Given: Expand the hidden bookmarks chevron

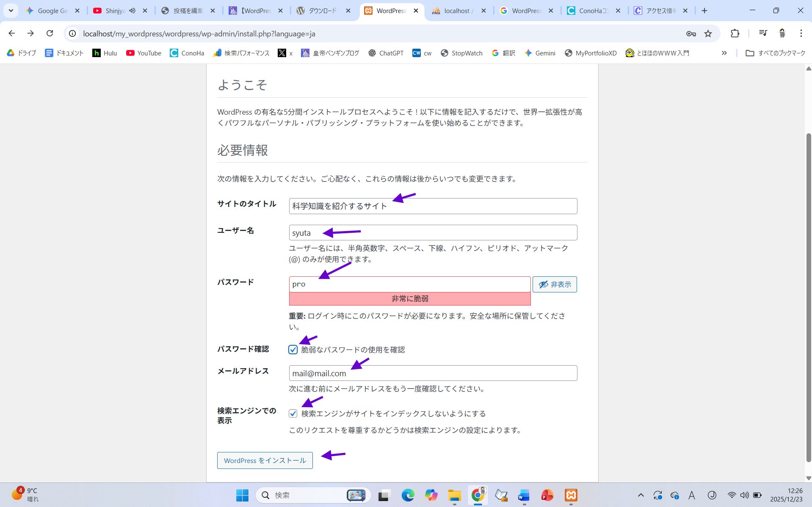Looking at the screenshot, I should [724, 53].
